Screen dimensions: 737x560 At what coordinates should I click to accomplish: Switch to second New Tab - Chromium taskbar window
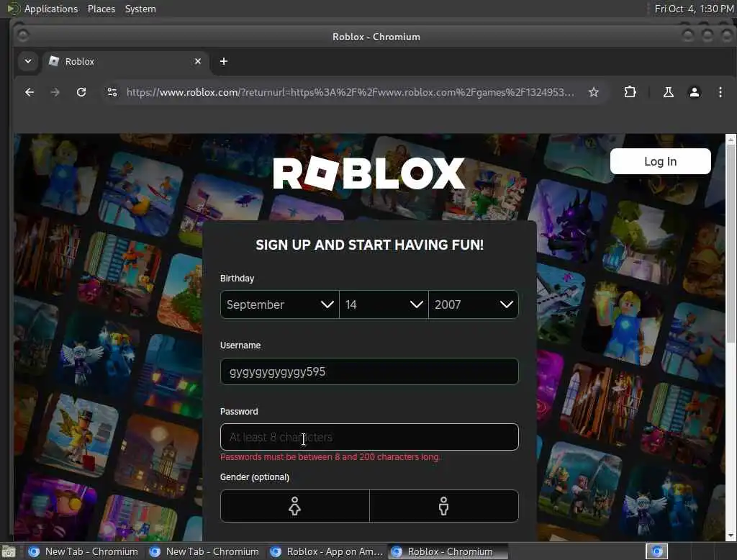click(204, 551)
